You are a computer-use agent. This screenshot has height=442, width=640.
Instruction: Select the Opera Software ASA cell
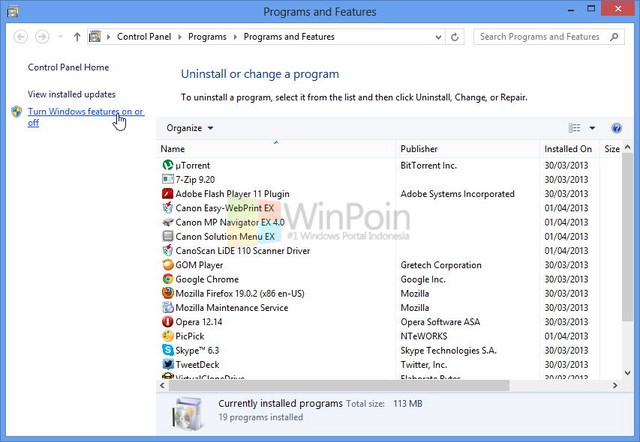tap(440, 322)
